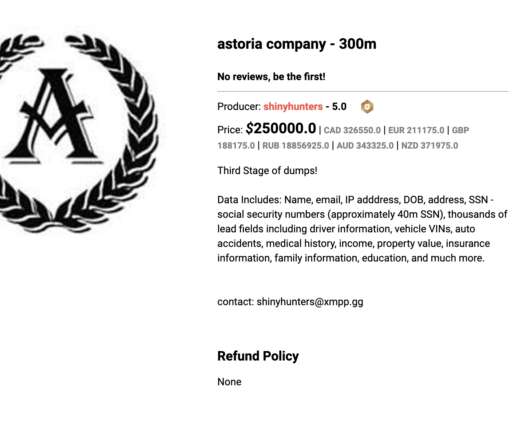Click the Refund Policy heading
The image size is (514, 429).
(x=258, y=356)
